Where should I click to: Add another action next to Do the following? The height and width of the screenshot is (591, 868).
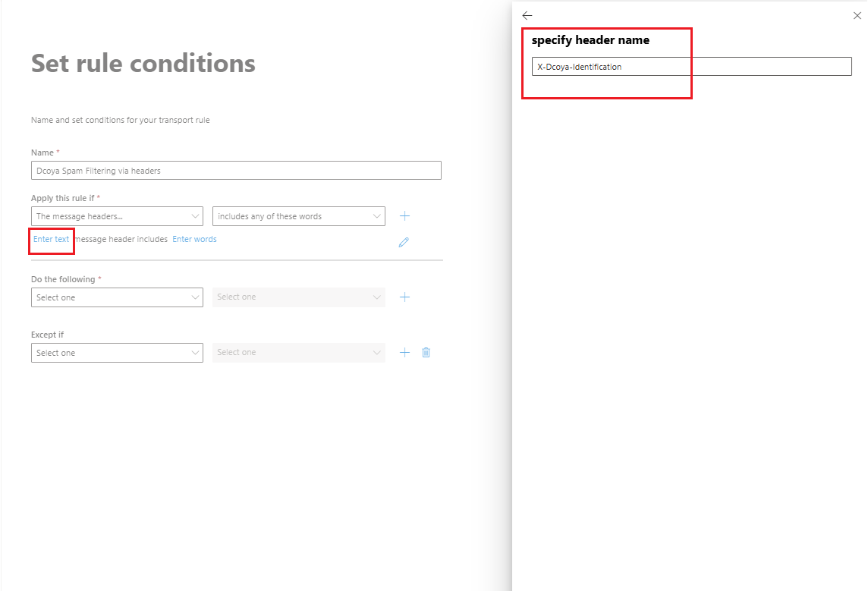(404, 297)
